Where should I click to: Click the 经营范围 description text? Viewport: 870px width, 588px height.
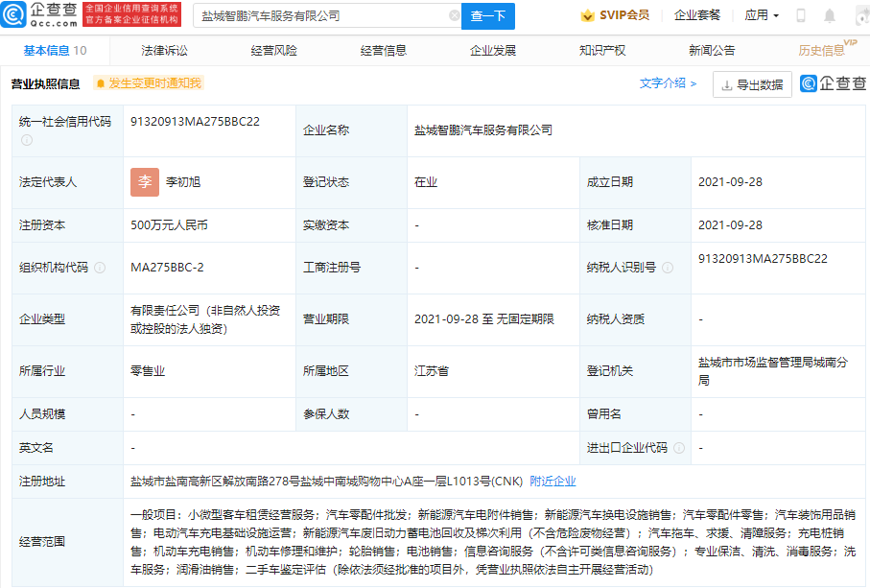point(493,542)
